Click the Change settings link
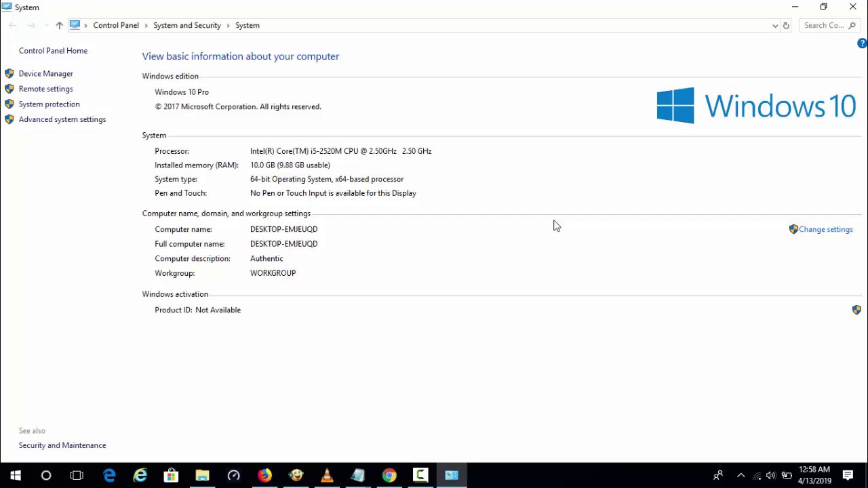This screenshot has width=868, height=488. coord(825,229)
